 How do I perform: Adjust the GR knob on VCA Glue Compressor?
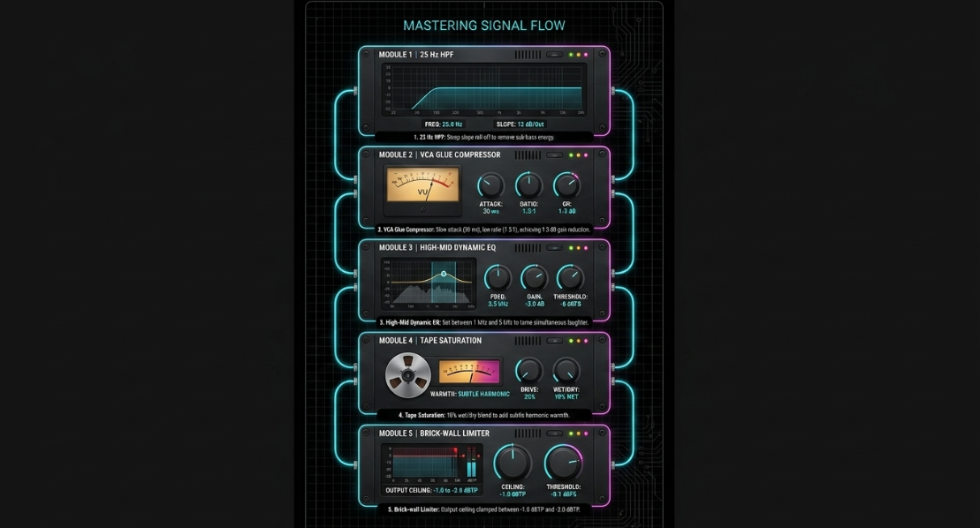pyautogui.click(x=566, y=185)
